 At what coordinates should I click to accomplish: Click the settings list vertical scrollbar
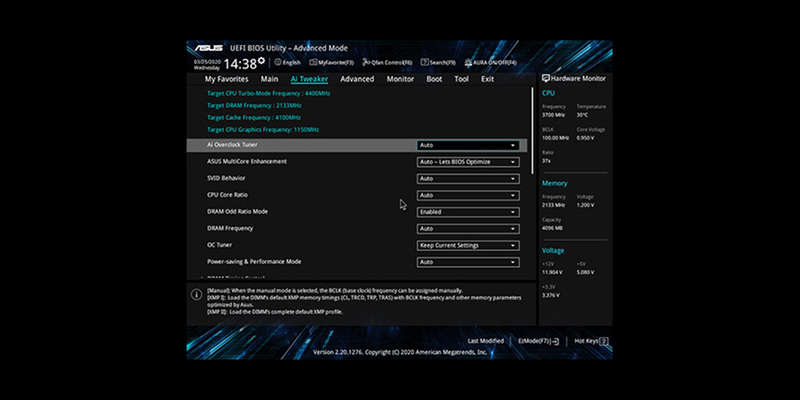533,132
